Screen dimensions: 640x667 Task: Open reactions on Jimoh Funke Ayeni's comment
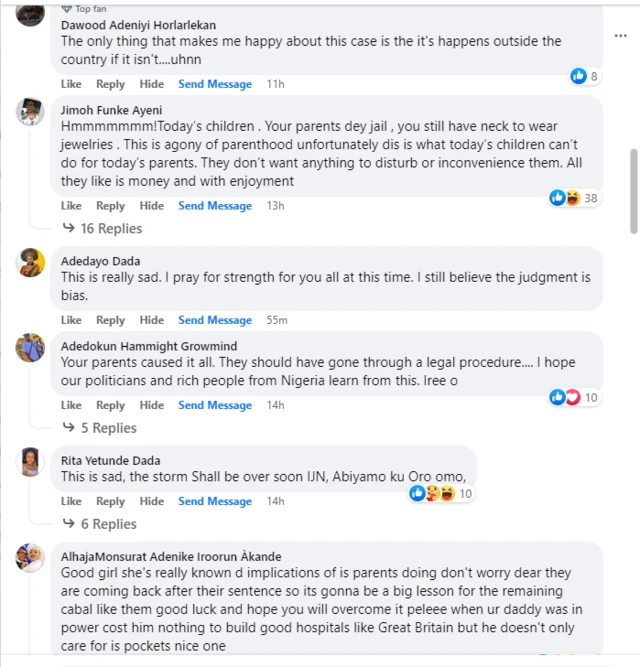574,198
